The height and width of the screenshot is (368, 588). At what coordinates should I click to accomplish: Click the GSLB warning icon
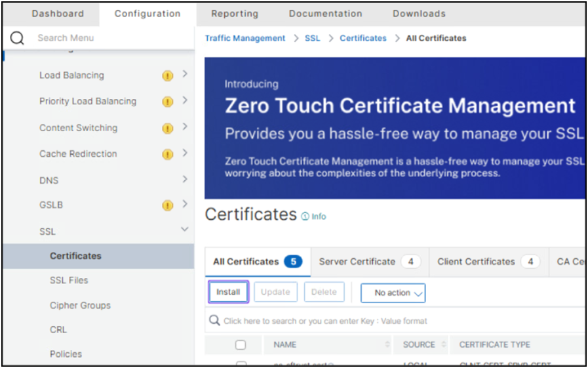pos(167,205)
